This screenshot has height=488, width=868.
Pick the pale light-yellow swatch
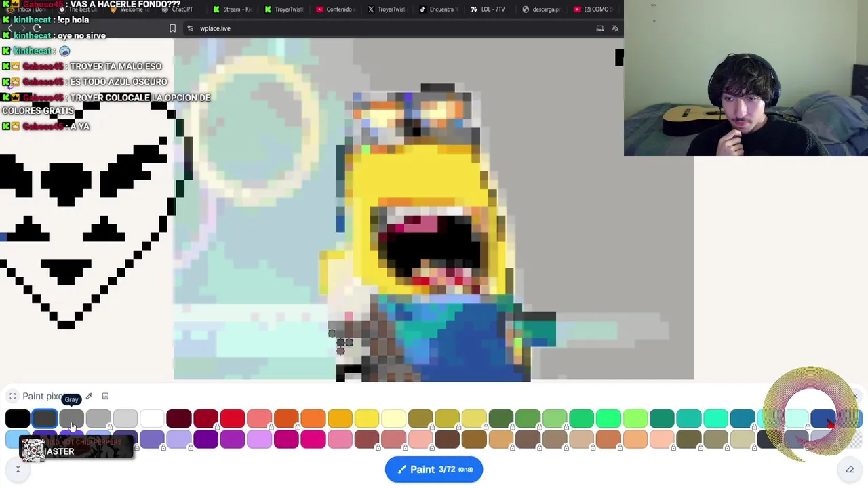pyautogui.click(x=394, y=418)
